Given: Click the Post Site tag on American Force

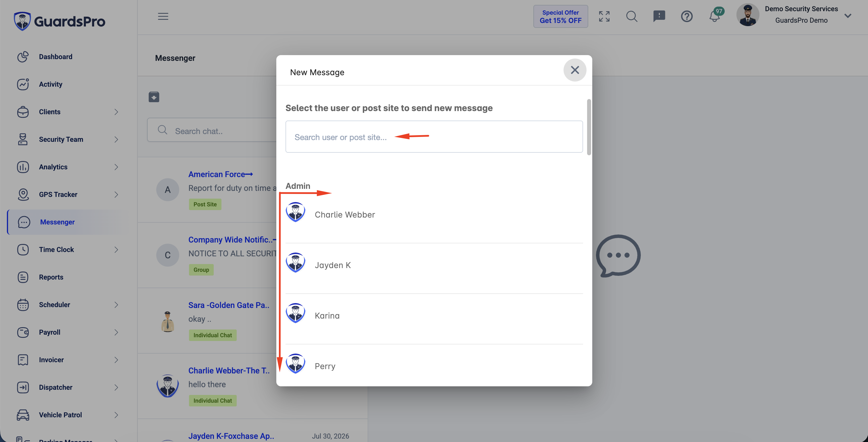Looking at the screenshot, I should [x=205, y=204].
